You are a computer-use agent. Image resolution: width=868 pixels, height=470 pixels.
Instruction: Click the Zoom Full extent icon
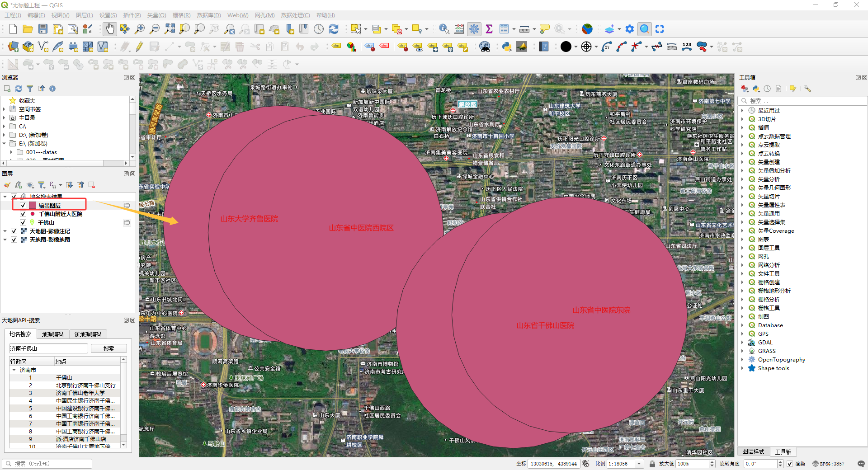170,29
